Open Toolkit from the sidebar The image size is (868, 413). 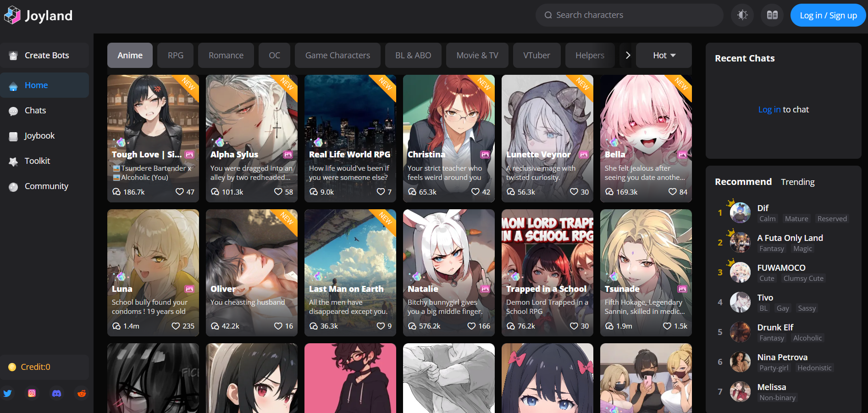(x=44, y=161)
